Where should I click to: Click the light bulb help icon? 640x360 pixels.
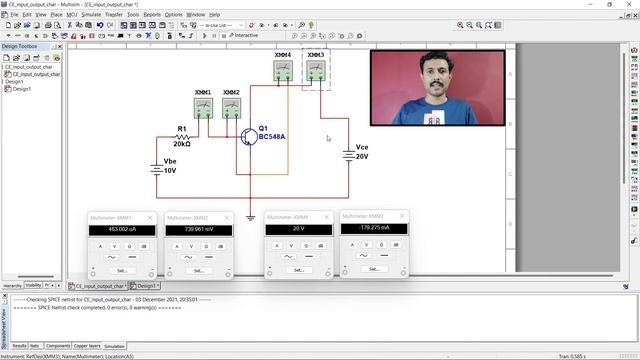[311, 25]
